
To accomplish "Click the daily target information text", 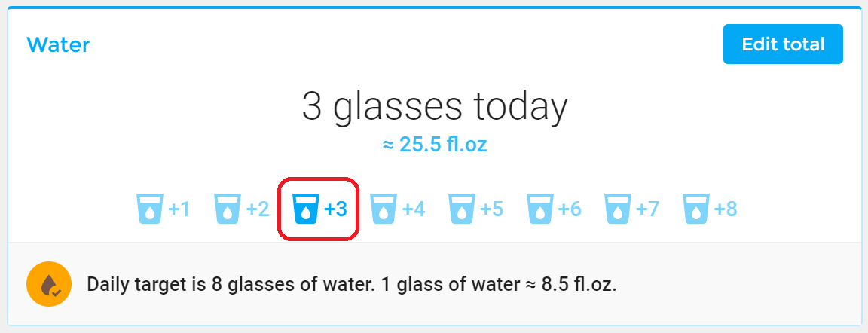I will click(352, 285).
